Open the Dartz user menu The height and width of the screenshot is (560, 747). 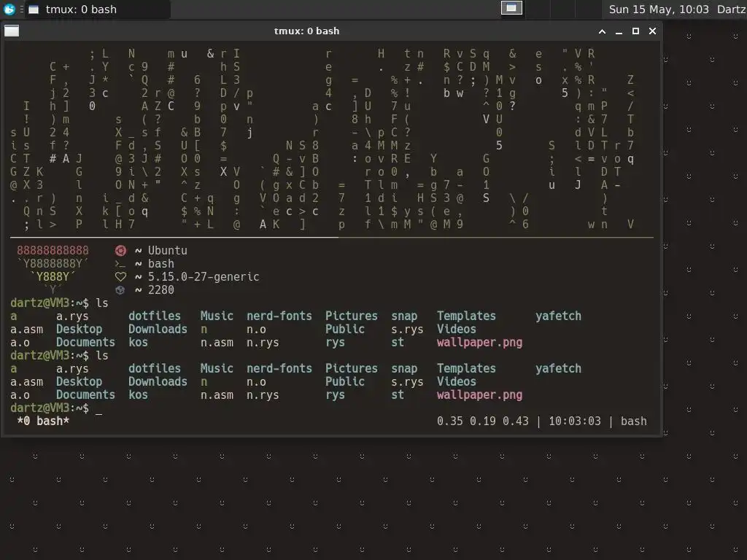pos(731,9)
